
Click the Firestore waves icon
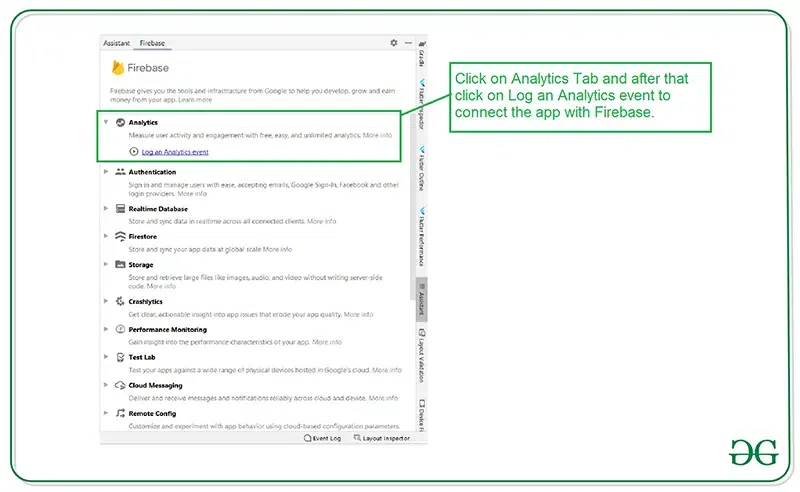coord(120,236)
